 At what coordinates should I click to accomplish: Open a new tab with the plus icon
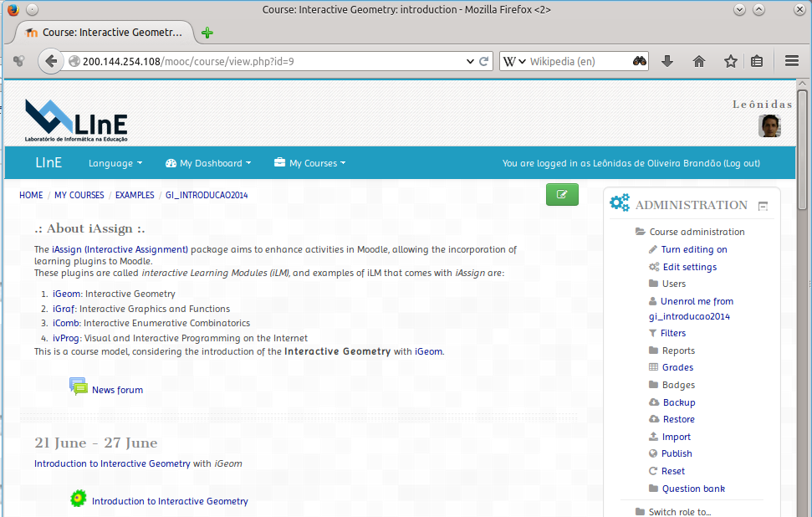(207, 33)
